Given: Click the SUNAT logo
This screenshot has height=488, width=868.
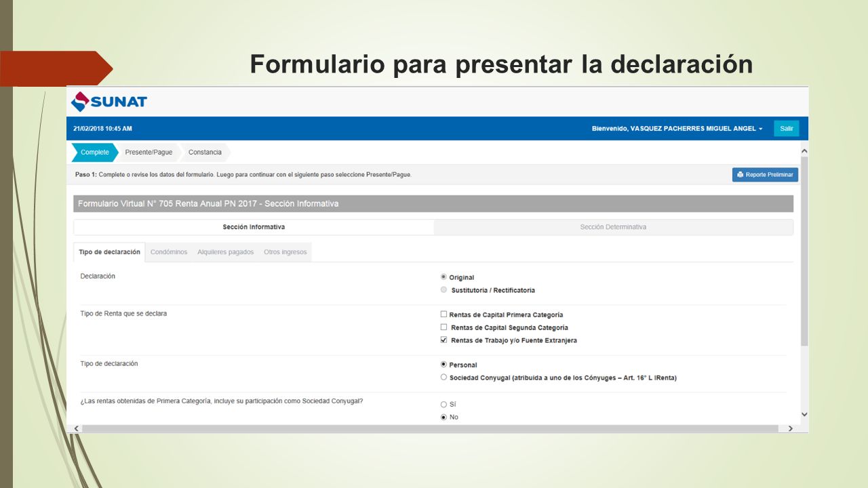Looking at the screenshot, I should click(x=109, y=102).
